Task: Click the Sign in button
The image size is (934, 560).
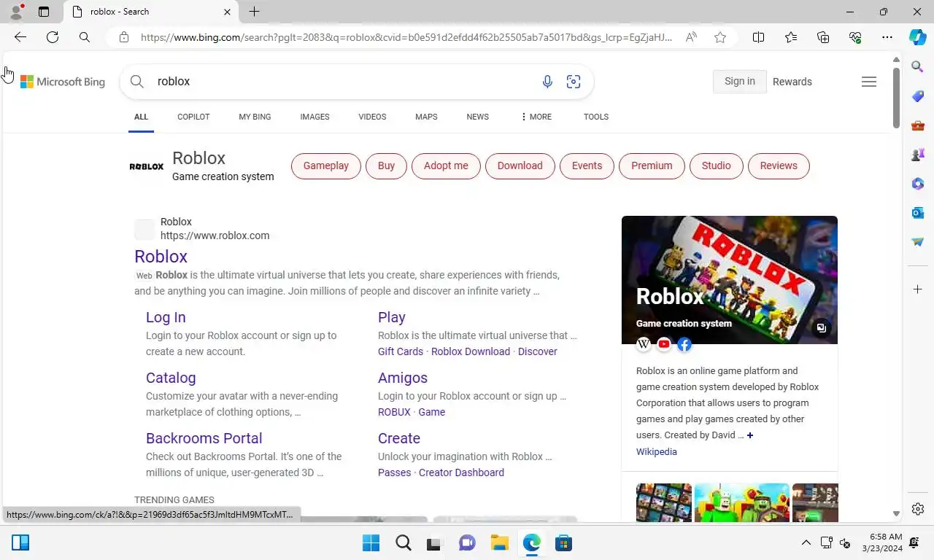Action: point(739,82)
